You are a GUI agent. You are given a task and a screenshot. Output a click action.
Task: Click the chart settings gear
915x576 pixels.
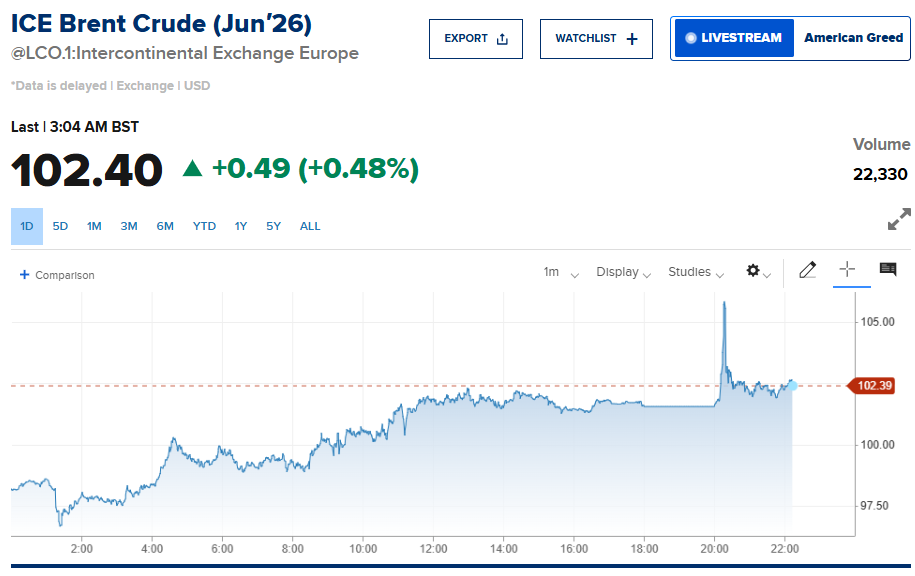click(x=754, y=271)
